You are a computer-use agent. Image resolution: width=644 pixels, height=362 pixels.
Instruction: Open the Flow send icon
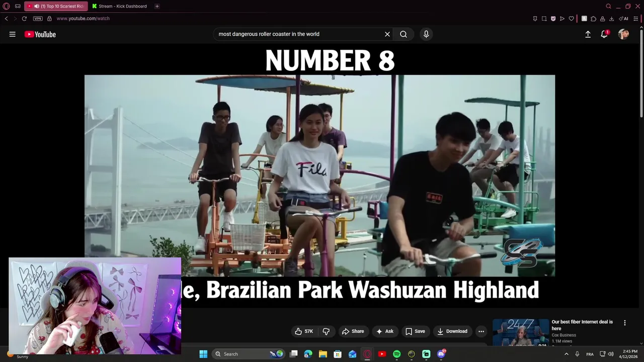pyautogui.click(x=562, y=19)
